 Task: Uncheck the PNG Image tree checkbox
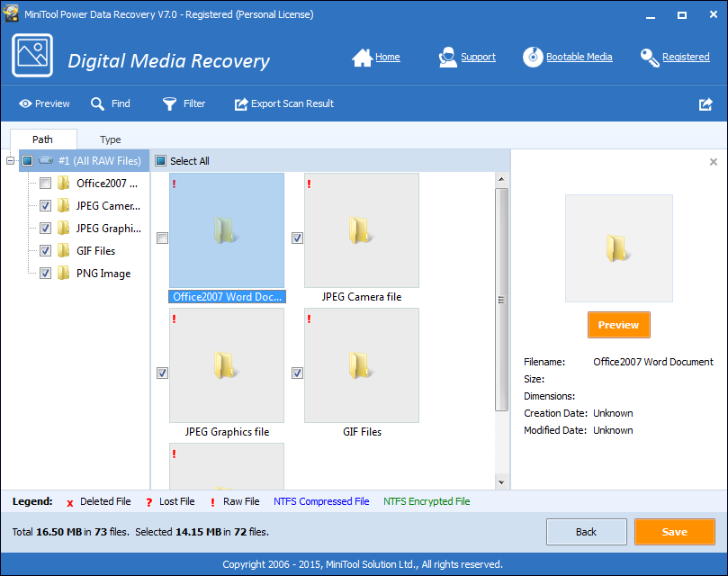(46, 273)
